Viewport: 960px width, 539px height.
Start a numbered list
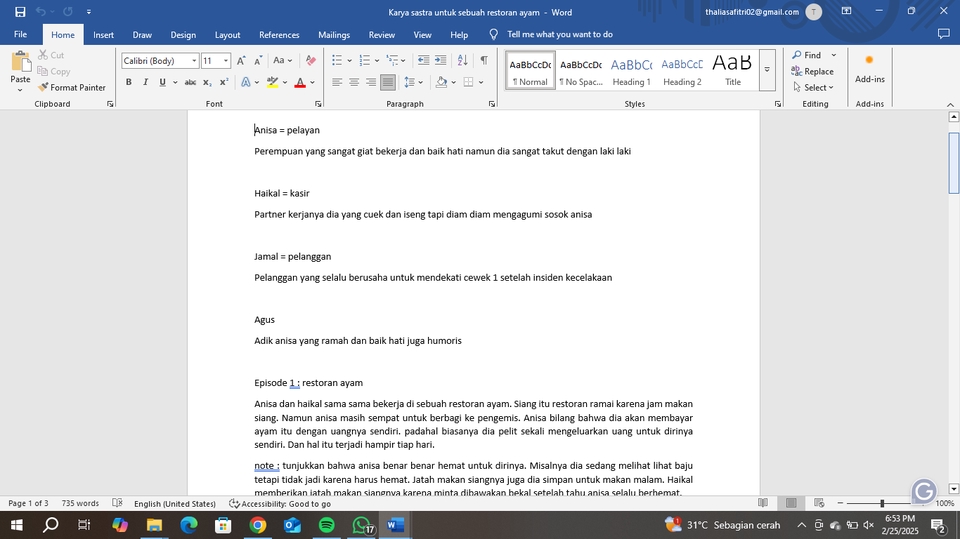[365, 61]
